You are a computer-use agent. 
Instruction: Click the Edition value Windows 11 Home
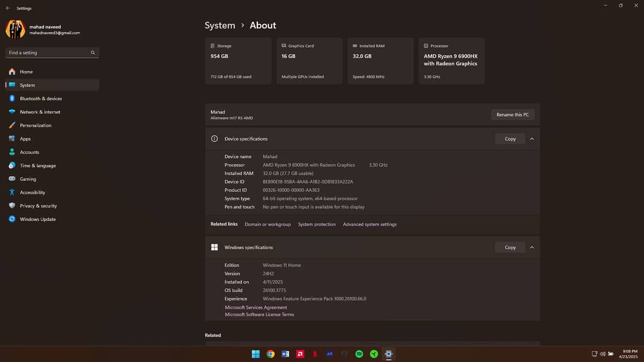click(x=282, y=265)
